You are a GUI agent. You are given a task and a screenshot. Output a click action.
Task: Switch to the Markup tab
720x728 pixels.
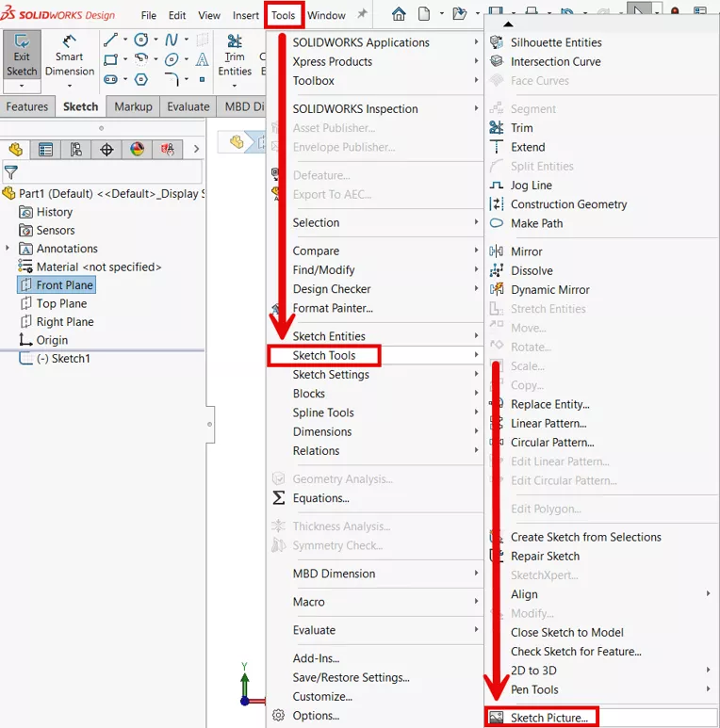point(133,106)
